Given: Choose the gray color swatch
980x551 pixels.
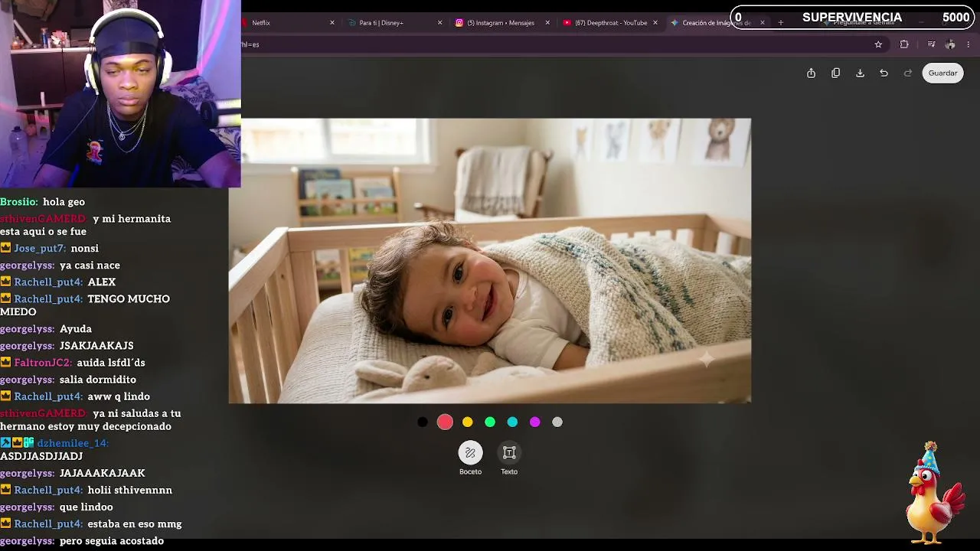Looking at the screenshot, I should (557, 422).
